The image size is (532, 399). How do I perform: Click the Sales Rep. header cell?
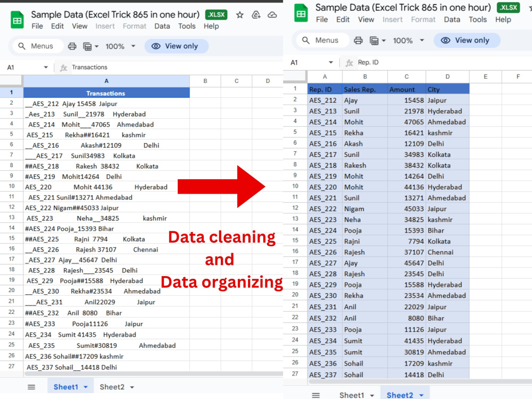tap(365, 89)
